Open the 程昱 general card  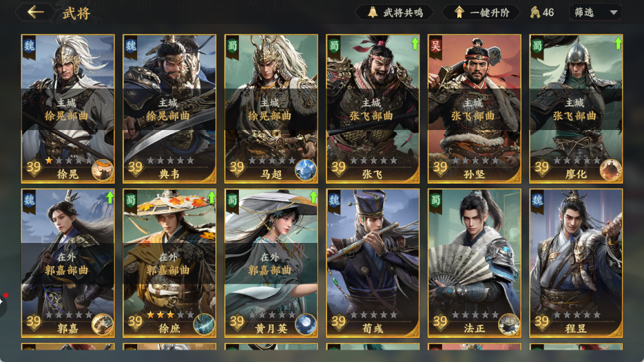coord(576,263)
